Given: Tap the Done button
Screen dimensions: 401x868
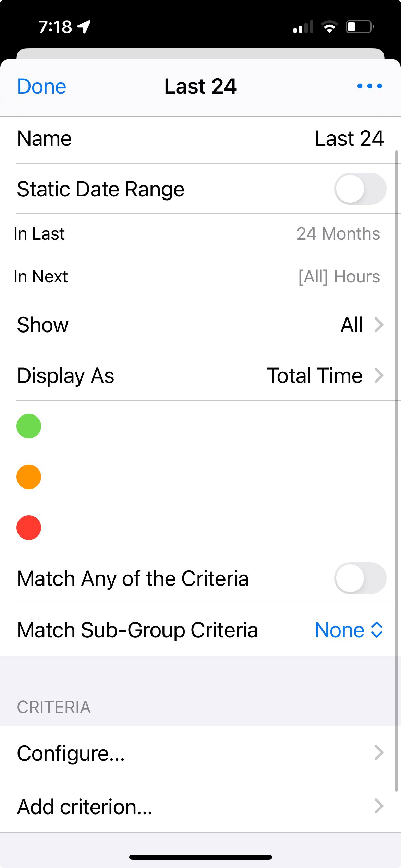Looking at the screenshot, I should coord(41,86).
